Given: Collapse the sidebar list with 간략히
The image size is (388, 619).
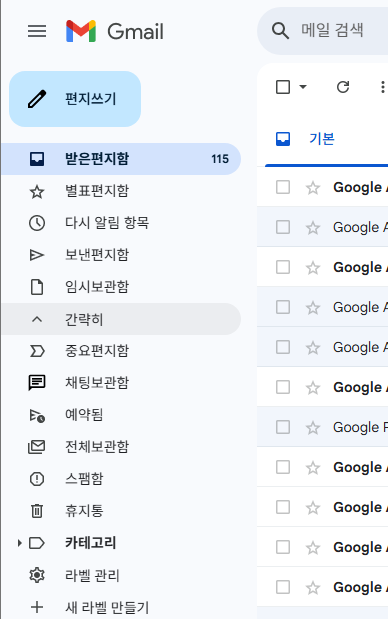Looking at the screenshot, I should tap(121, 319).
